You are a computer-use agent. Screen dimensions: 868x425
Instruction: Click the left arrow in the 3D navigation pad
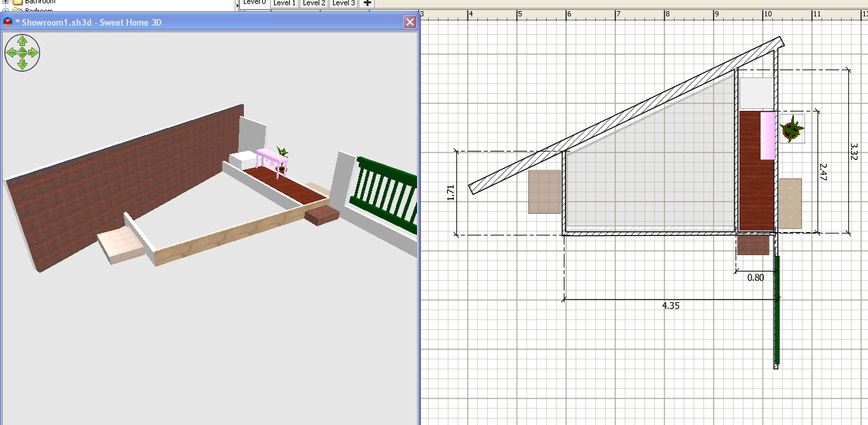point(11,52)
